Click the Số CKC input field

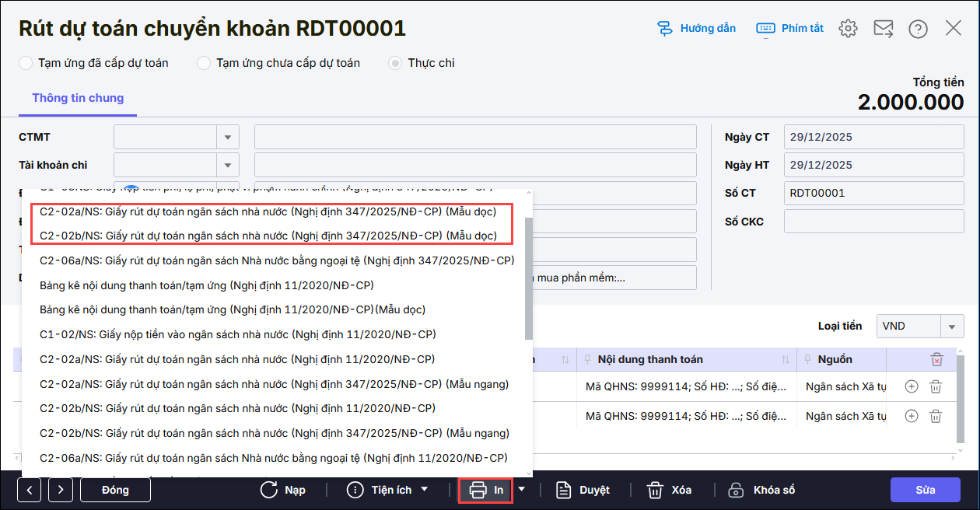click(873, 222)
